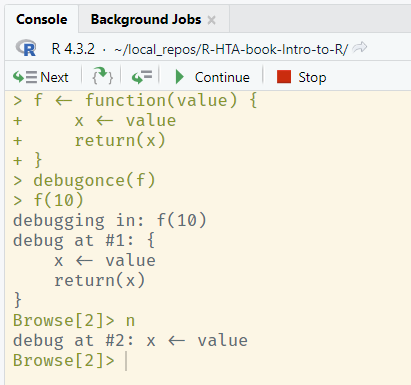Click the 'debug at #2: x ← value' line

130,340
